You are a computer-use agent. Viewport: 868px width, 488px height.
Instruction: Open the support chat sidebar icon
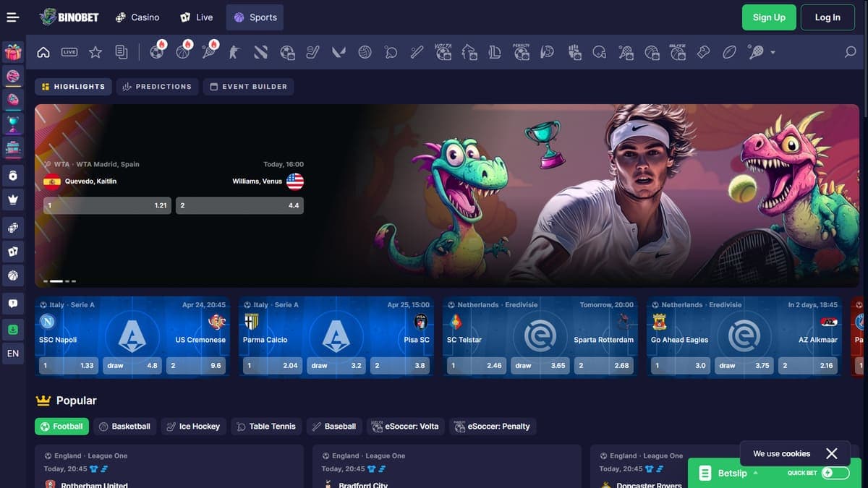[x=13, y=304]
